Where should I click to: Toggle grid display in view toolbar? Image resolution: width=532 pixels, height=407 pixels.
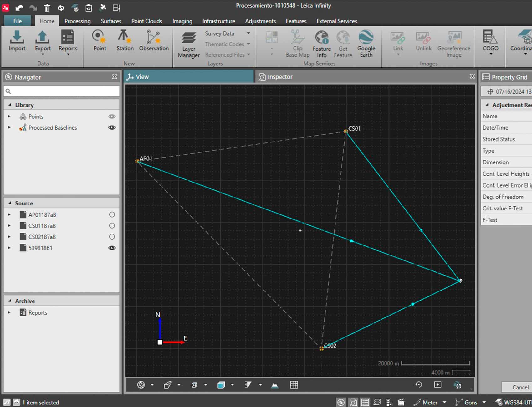(x=294, y=385)
